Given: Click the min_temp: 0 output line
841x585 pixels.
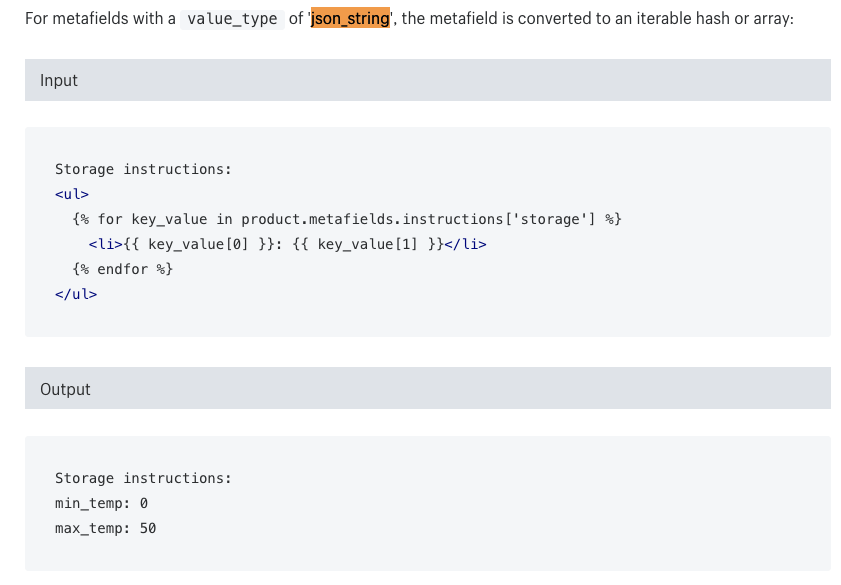Looking at the screenshot, I should [x=101, y=503].
